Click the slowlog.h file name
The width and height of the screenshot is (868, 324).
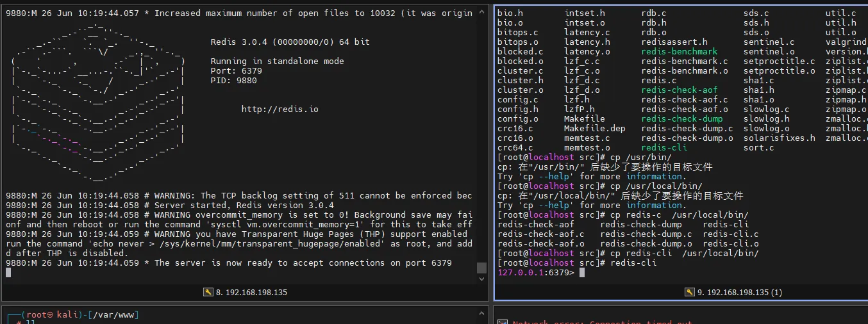point(767,119)
